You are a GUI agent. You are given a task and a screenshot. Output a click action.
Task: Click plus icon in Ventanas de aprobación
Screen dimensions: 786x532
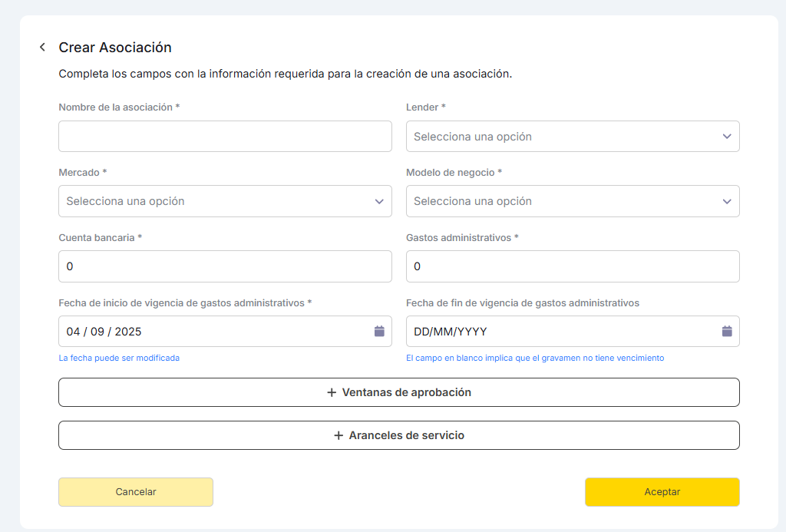coord(332,392)
